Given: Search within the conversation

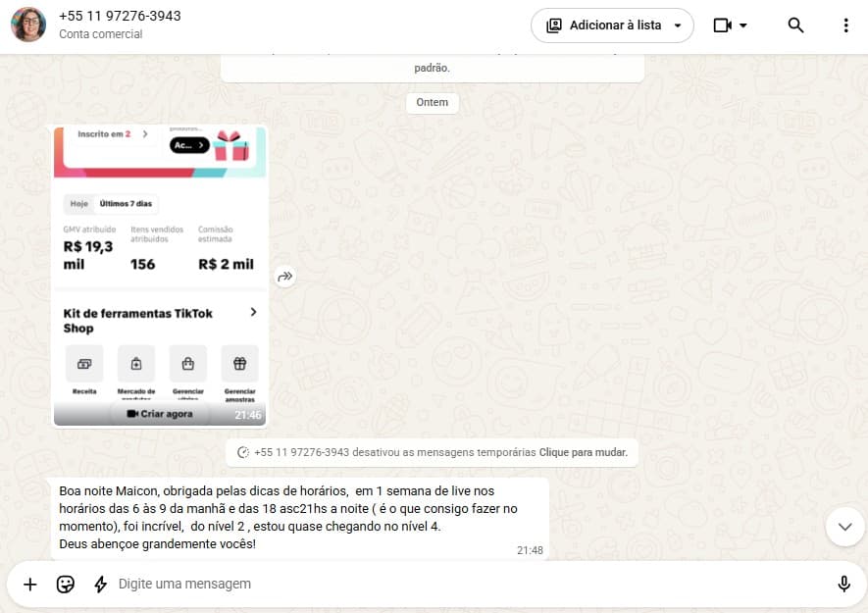Looking at the screenshot, I should pos(795,26).
